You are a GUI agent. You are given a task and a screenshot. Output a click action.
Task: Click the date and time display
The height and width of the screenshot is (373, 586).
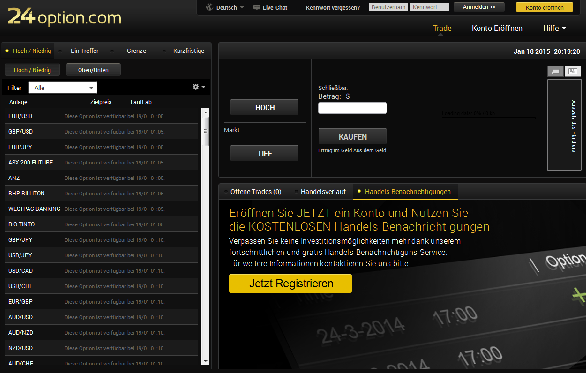(x=547, y=52)
